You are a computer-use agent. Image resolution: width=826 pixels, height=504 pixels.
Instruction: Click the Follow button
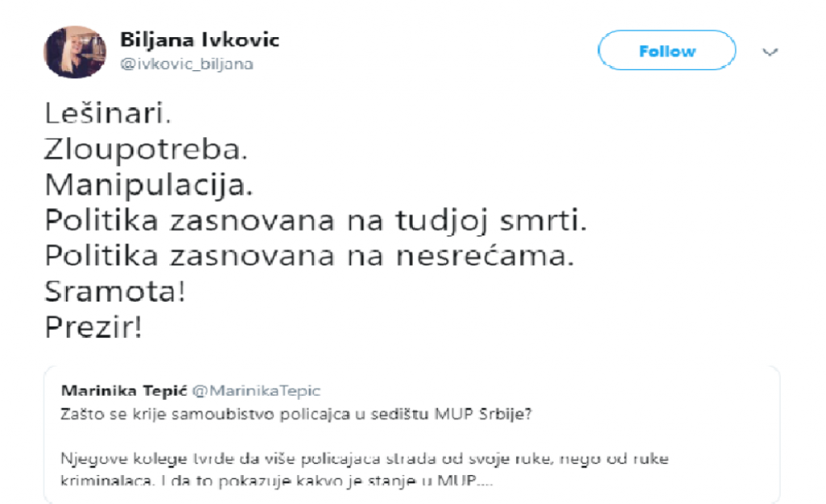pyautogui.click(x=665, y=50)
